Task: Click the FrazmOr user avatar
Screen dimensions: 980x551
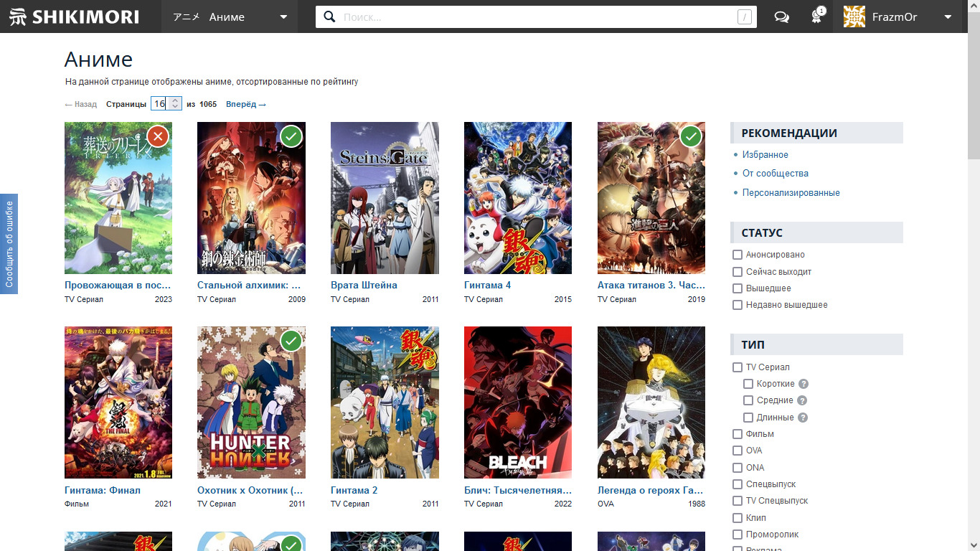Action: tap(854, 17)
